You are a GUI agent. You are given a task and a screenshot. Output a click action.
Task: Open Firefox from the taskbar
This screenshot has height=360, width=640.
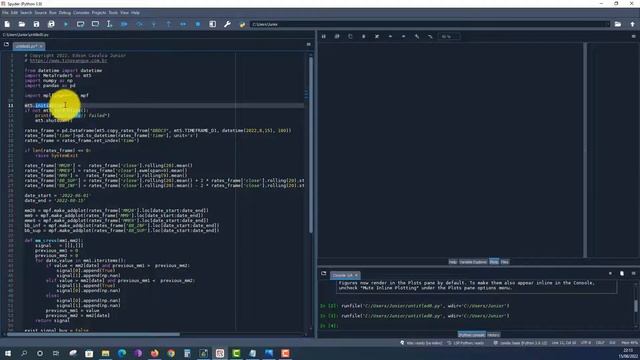154,353
